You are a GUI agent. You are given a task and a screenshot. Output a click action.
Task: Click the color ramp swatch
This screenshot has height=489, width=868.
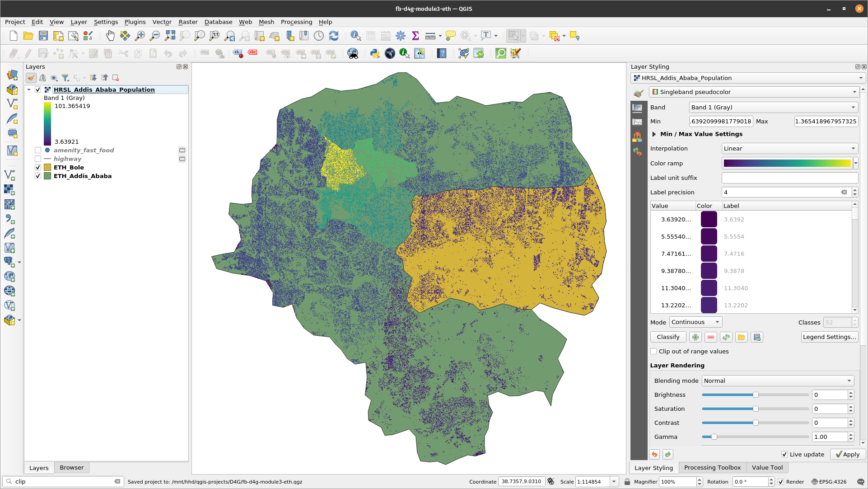(x=786, y=163)
